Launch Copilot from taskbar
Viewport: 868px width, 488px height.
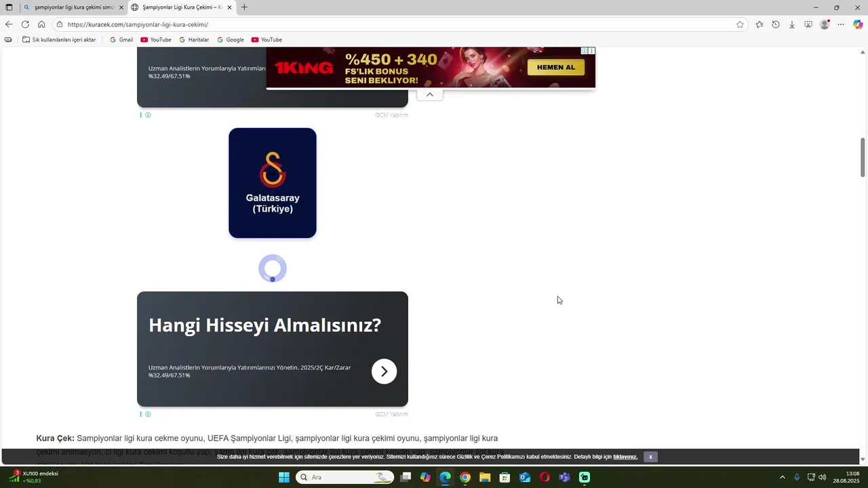click(x=425, y=477)
